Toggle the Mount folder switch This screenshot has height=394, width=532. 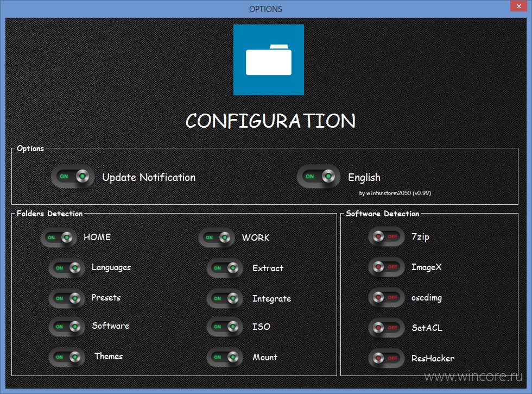(x=225, y=357)
